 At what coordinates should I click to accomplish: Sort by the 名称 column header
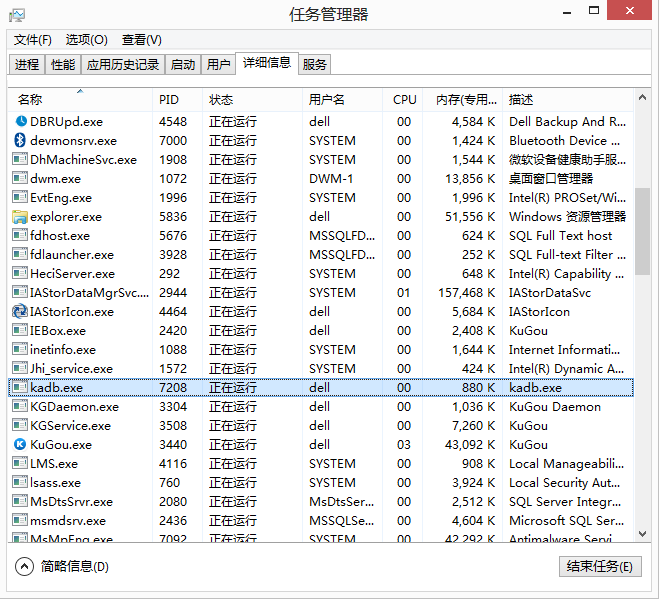[80, 100]
